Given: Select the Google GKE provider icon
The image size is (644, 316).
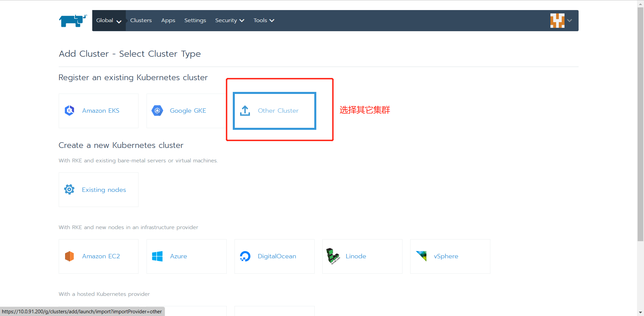Looking at the screenshot, I should (157, 110).
